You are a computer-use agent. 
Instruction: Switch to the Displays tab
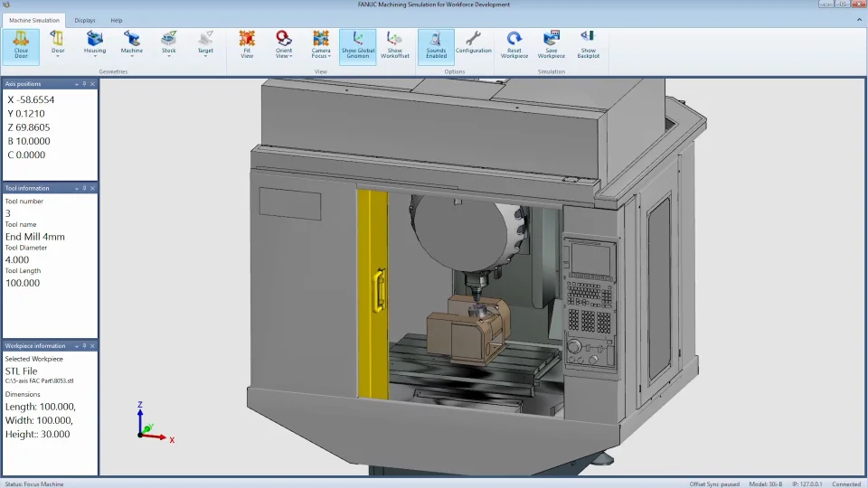[x=85, y=20]
